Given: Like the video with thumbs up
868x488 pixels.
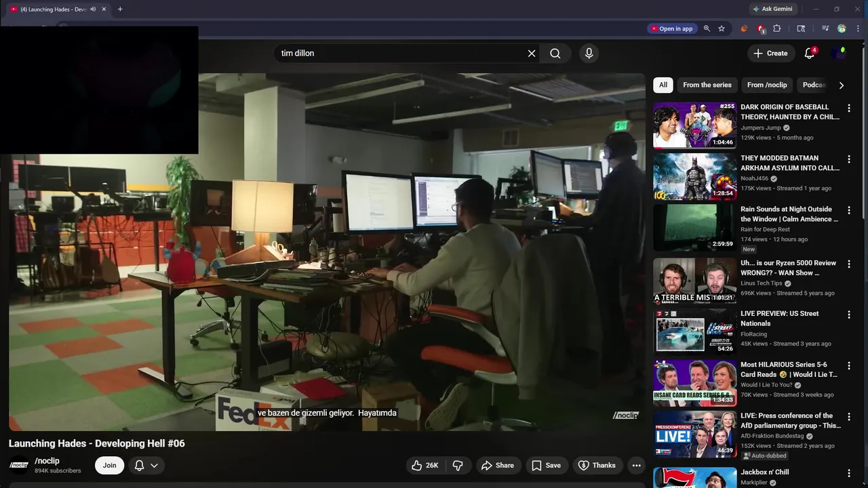Looking at the screenshot, I should (x=425, y=466).
